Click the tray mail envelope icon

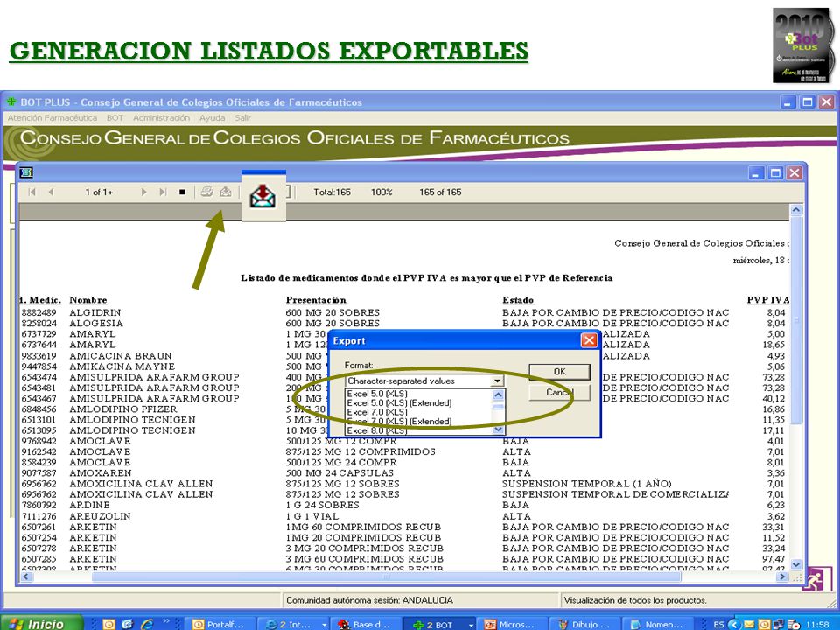coord(749,624)
